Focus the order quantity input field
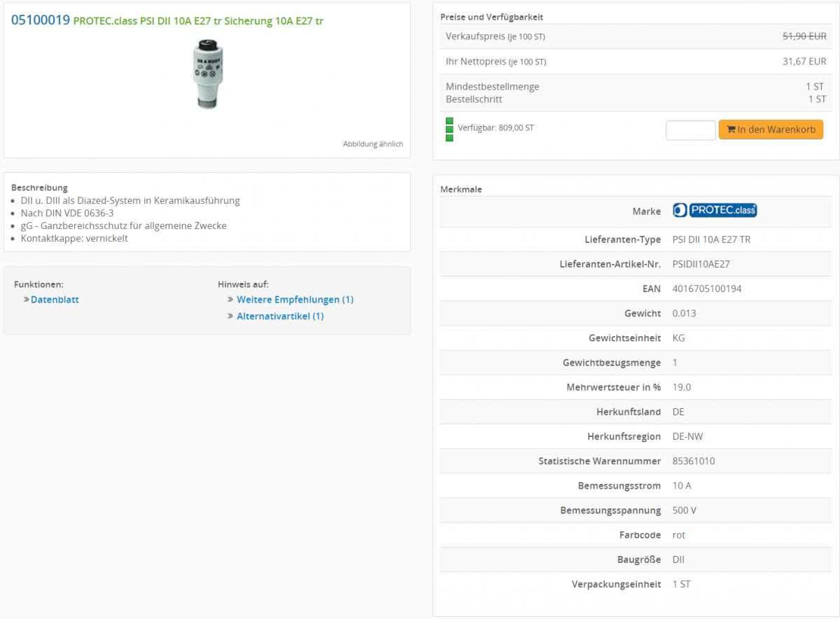Image resolution: width=840 pixels, height=619 pixels. click(690, 130)
